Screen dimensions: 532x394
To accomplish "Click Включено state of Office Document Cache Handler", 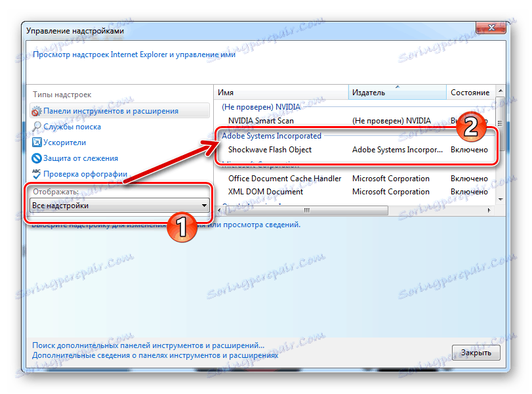I will [x=469, y=179].
